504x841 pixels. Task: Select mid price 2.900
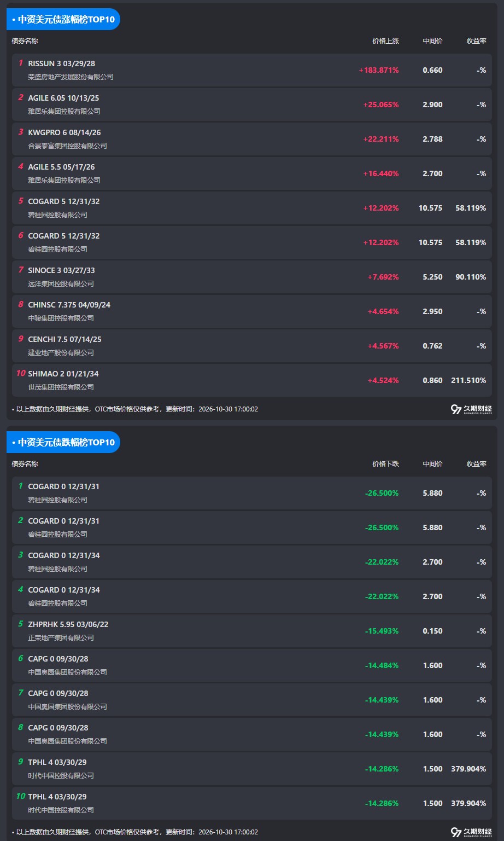click(x=432, y=105)
